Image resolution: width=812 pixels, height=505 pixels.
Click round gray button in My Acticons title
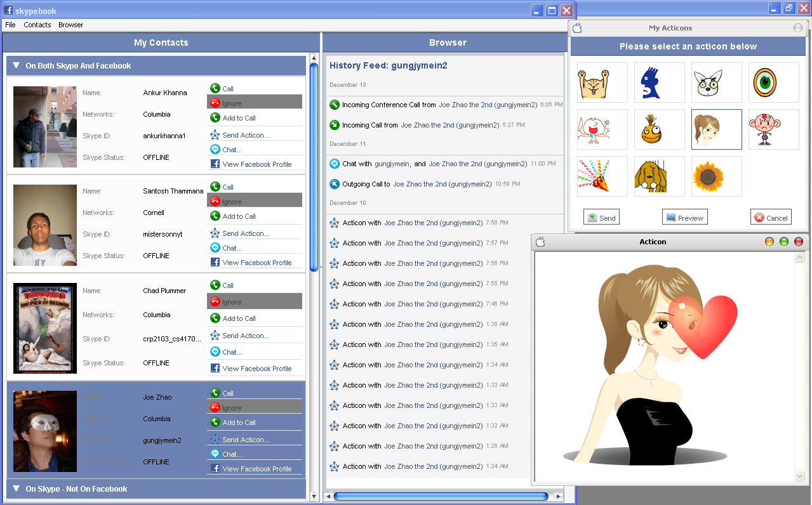pyautogui.click(x=798, y=28)
